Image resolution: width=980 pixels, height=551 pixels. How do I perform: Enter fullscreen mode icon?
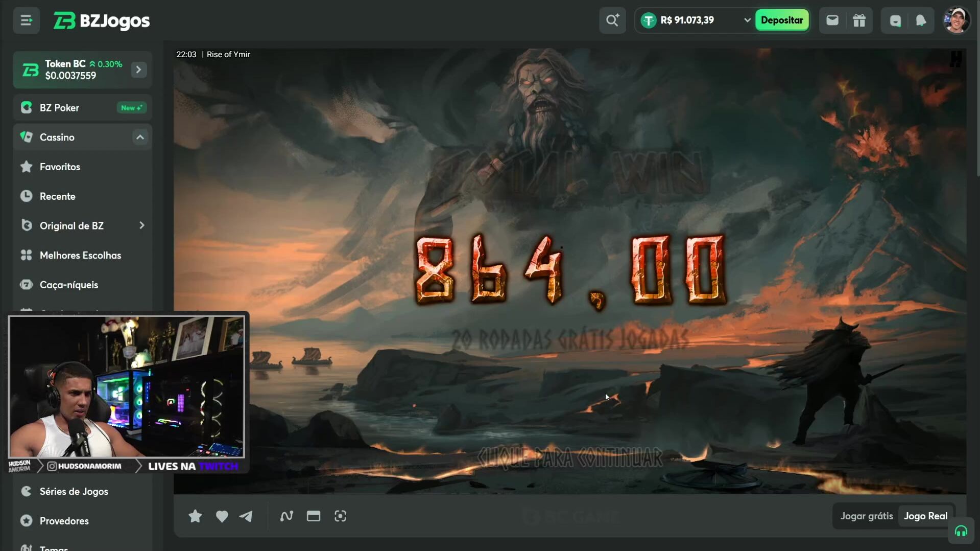point(340,516)
